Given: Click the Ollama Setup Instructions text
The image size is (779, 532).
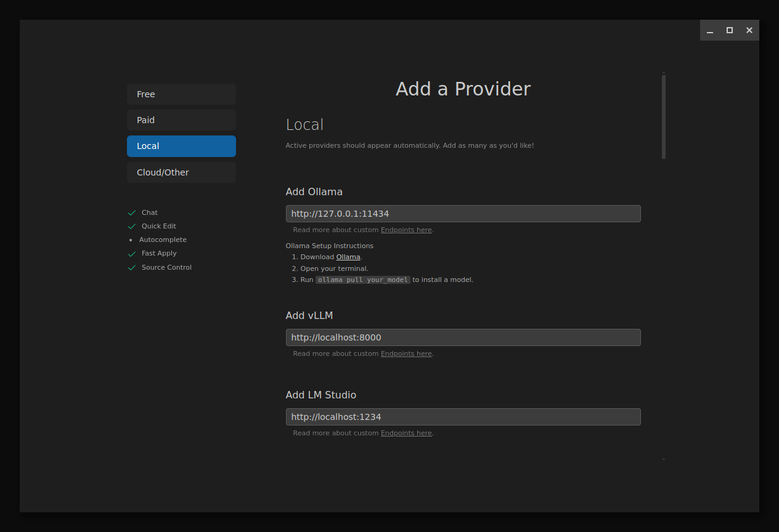Looking at the screenshot, I should [330, 246].
